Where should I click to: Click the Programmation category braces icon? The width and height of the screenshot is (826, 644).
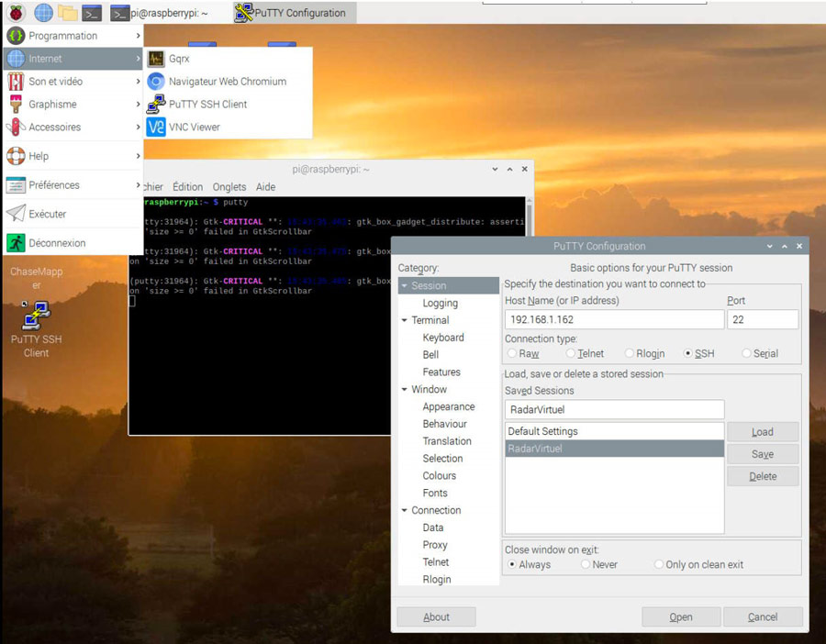click(x=16, y=36)
